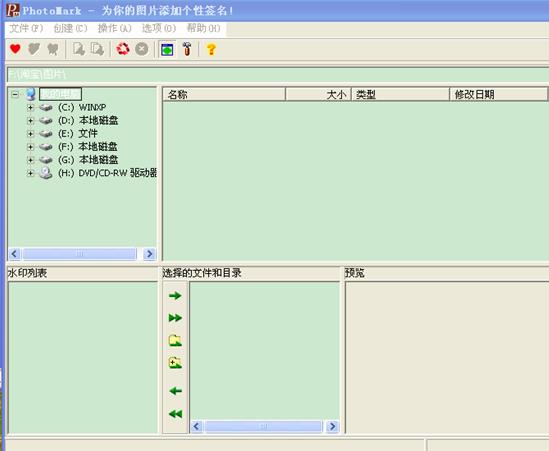
Task: Open the 文件(F) menu
Action: (26, 28)
